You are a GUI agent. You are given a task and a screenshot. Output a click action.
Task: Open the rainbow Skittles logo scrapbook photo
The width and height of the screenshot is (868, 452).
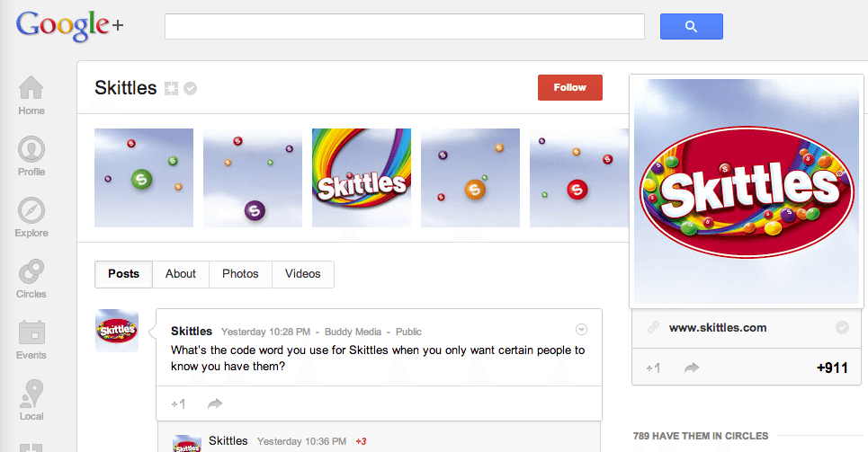click(x=362, y=178)
